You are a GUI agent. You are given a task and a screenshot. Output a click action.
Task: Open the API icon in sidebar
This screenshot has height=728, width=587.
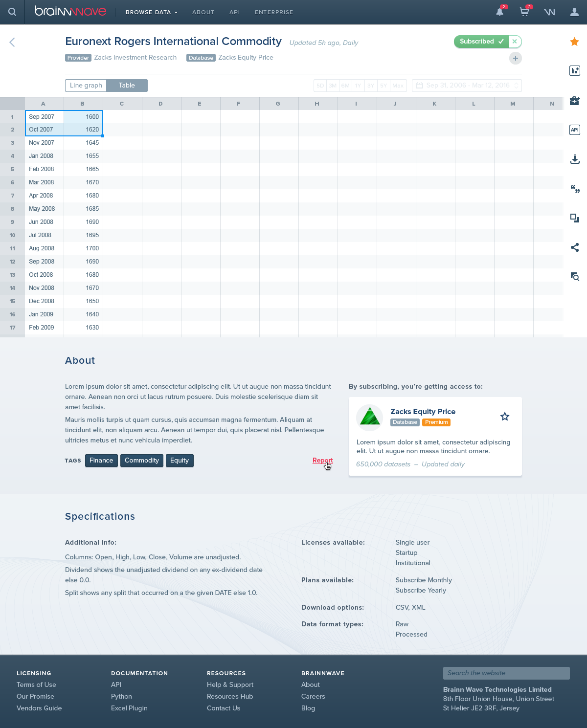coord(575,130)
